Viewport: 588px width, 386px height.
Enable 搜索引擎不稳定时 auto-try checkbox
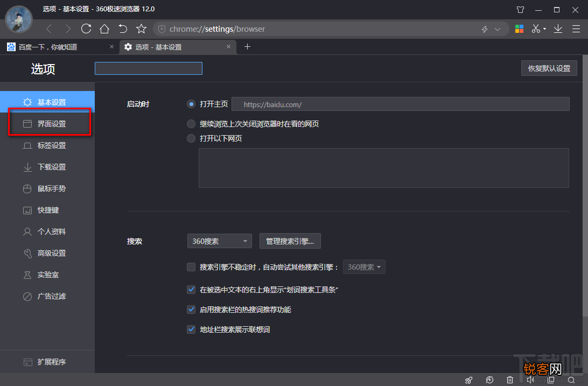[191, 267]
